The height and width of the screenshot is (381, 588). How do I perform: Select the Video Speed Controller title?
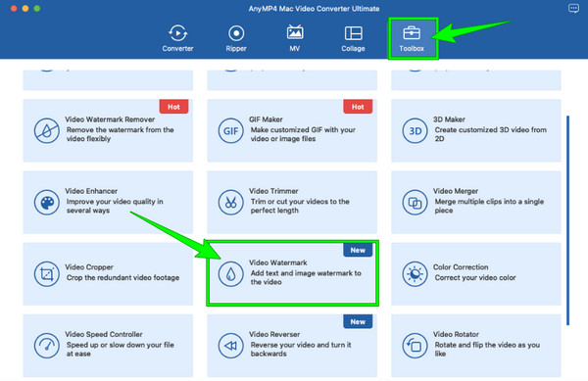pos(104,334)
